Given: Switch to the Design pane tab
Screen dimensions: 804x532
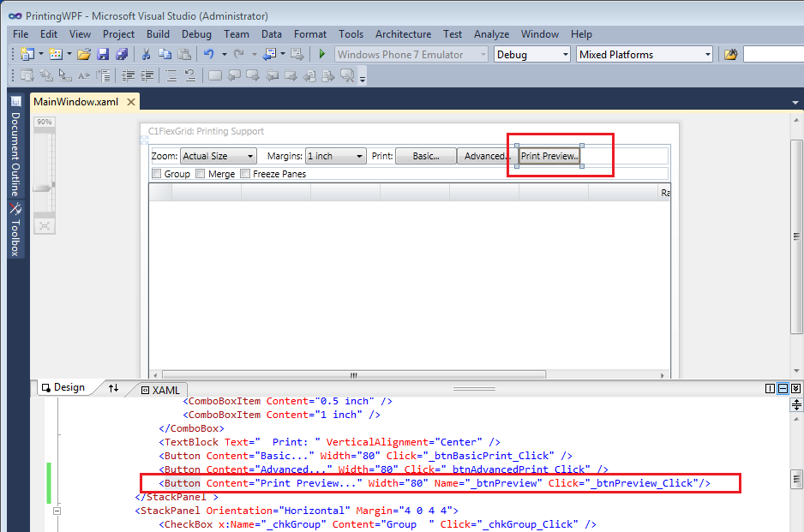Looking at the screenshot, I should pos(63,387).
